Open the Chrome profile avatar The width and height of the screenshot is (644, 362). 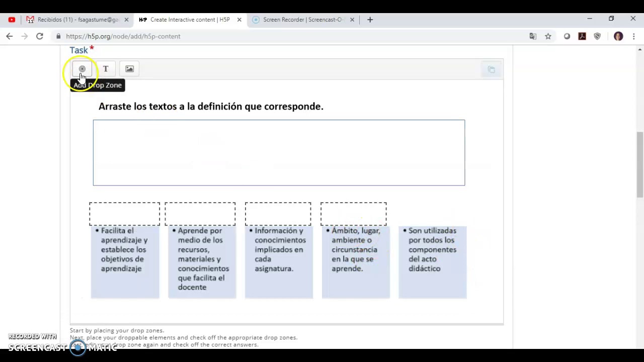pos(618,36)
